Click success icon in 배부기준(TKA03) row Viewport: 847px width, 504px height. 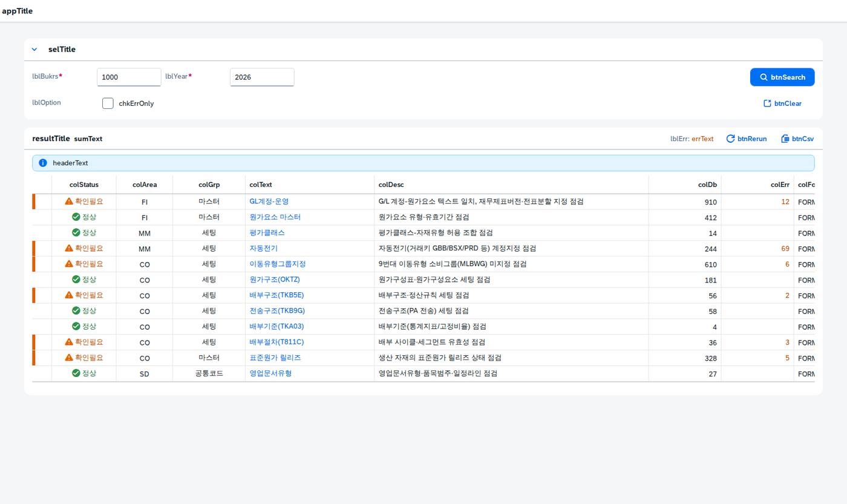point(76,326)
